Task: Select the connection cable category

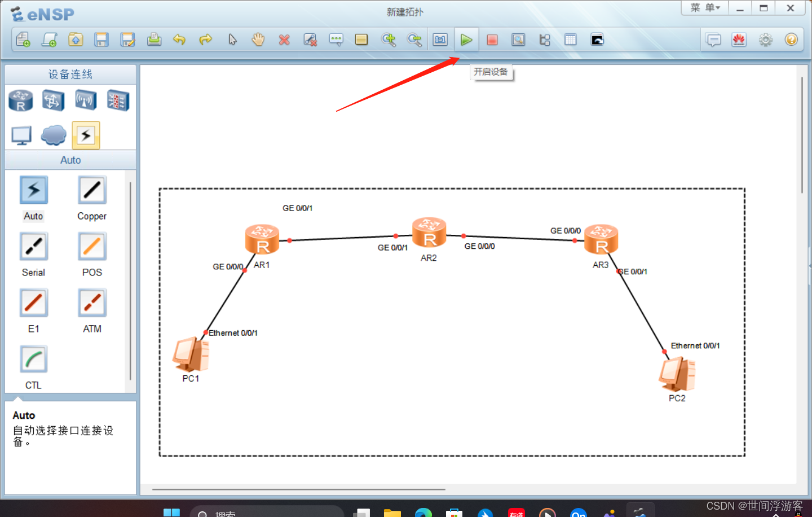Action: (x=86, y=135)
